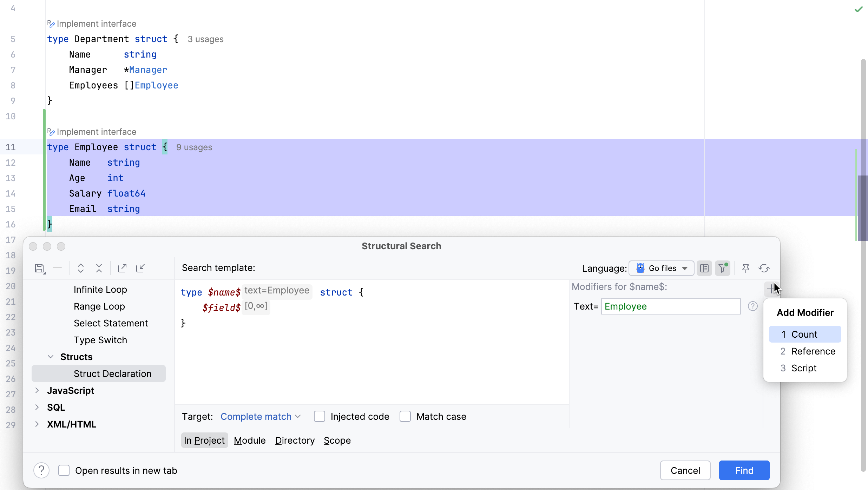
Task: Click the Employee text input field
Action: [670, 306]
